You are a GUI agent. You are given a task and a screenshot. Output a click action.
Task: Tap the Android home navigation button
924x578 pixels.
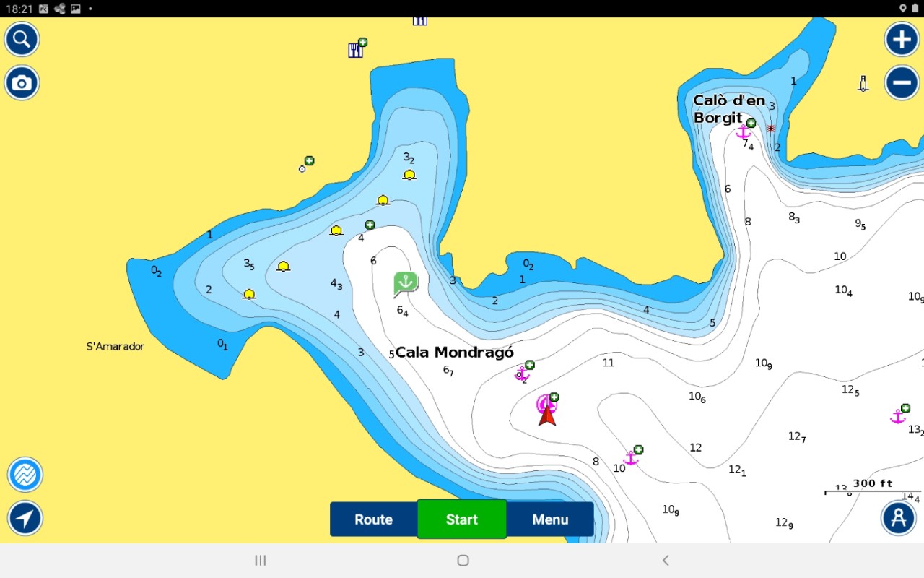coord(463,561)
